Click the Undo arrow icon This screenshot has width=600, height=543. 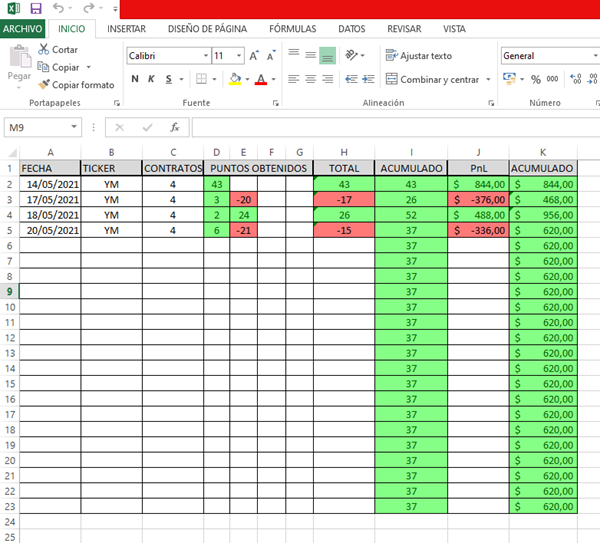tap(58, 8)
